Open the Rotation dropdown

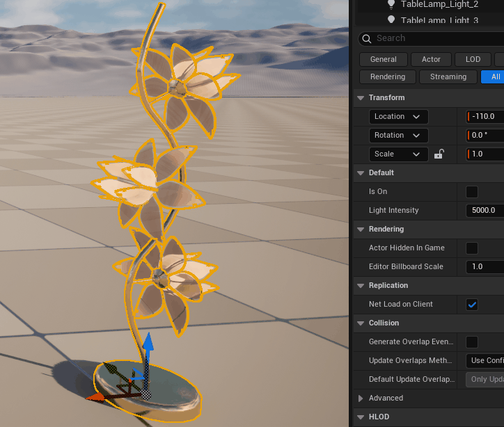tap(398, 136)
